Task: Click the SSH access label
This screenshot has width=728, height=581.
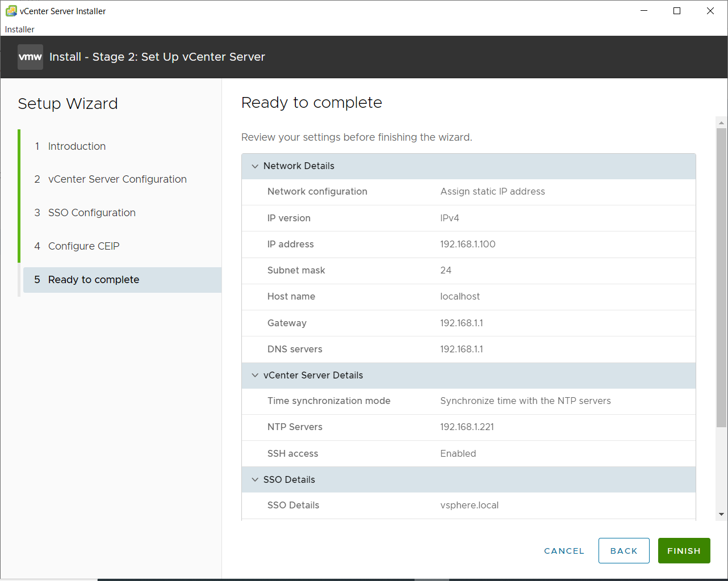Action: (x=293, y=454)
